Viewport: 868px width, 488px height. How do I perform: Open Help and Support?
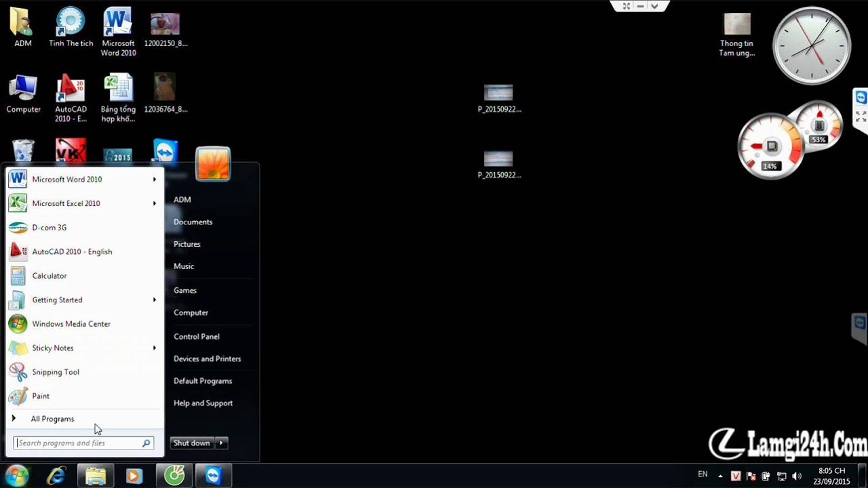(x=203, y=403)
